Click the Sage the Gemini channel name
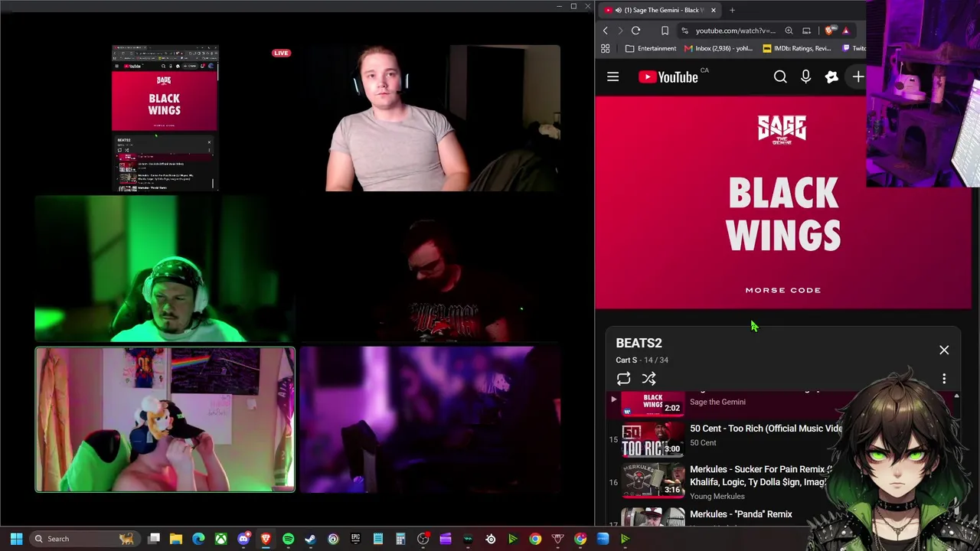This screenshot has width=980, height=551. pyautogui.click(x=717, y=402)
